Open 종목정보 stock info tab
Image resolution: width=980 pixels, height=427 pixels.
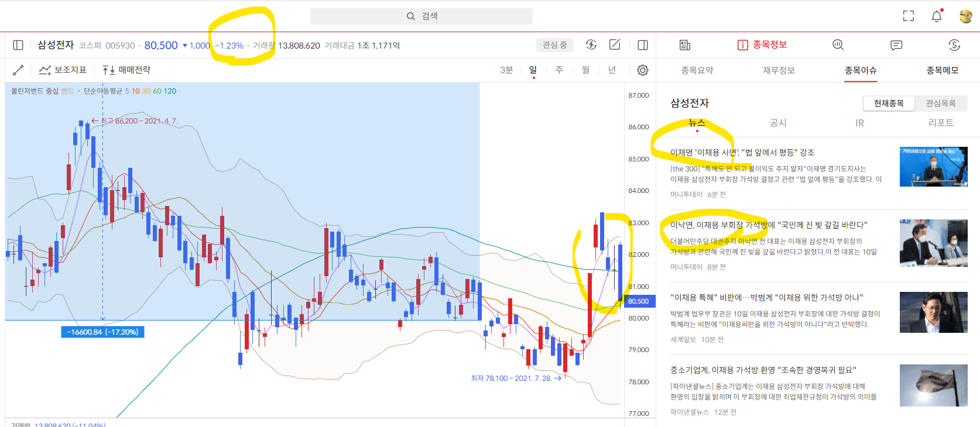[x=762, y=45]
